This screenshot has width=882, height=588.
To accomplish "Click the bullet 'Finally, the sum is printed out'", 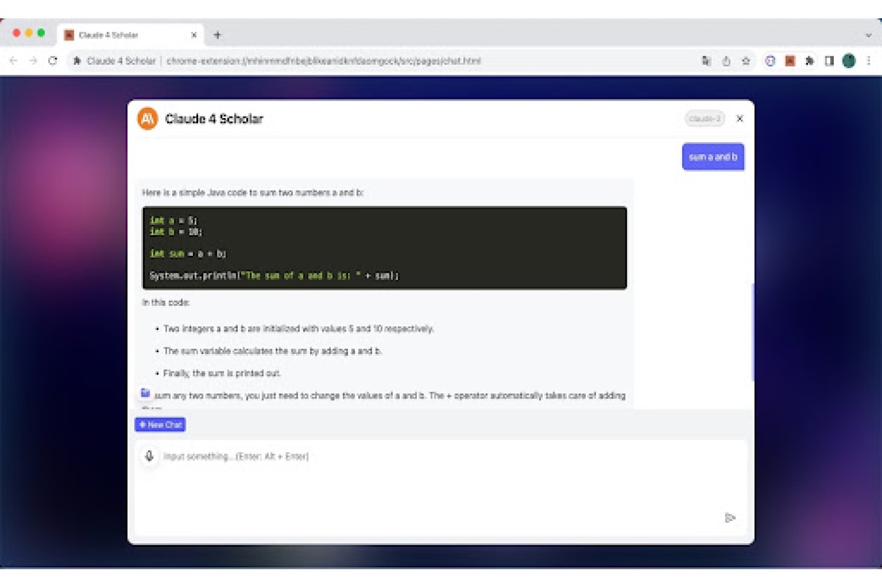I will pyautogui.click(x=222, y=373).
